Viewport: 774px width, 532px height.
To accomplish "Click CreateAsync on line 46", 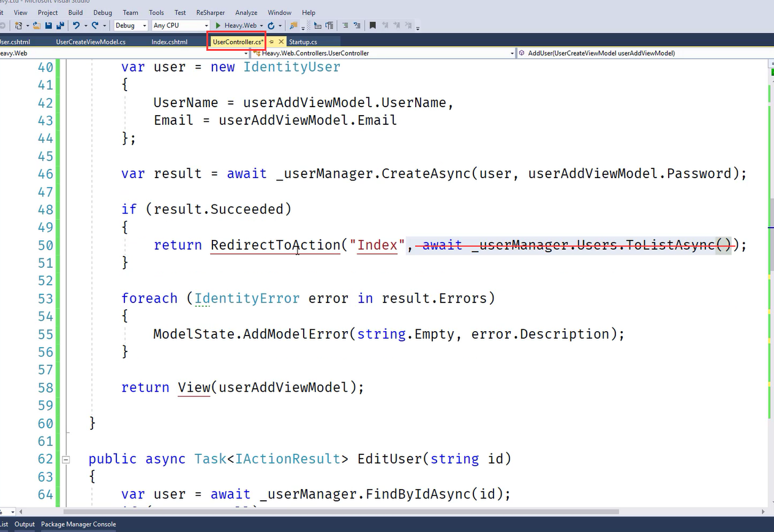I will (x=426, y=173).
